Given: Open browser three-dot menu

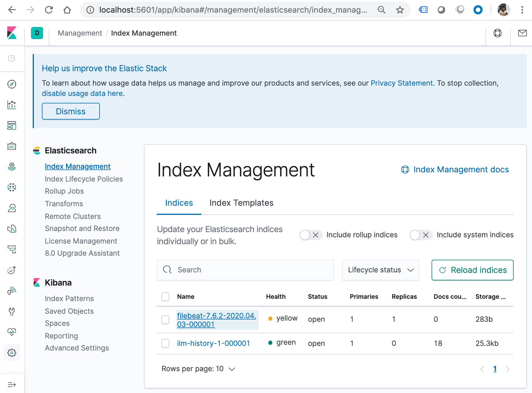Looking at the screenshot, I should pos(522,10).
